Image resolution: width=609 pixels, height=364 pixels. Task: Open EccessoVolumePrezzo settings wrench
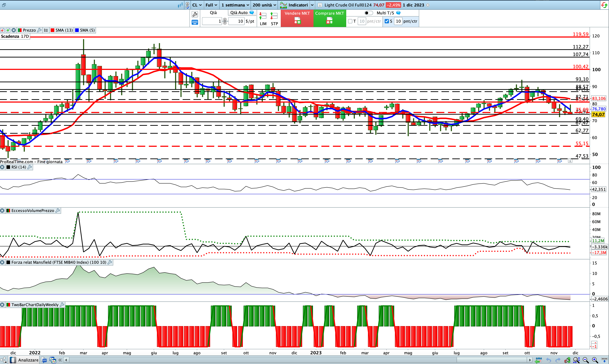point(58,210)
